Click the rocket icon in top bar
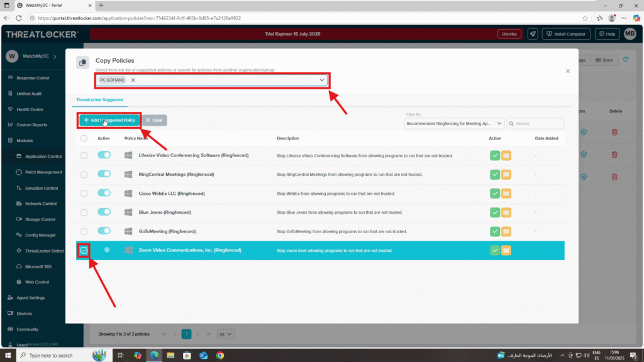Image resolution: width=644 pixels, height=362 pixels. (x=533, y=34)
